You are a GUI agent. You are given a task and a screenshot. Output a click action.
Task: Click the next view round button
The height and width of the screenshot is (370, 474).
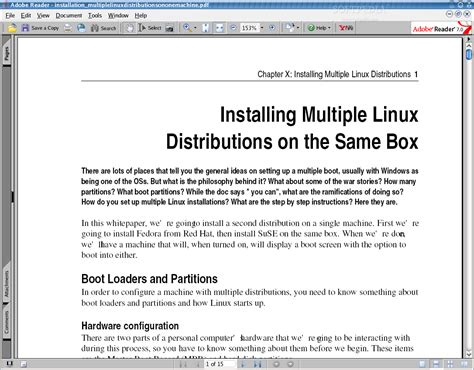[x=290, y=364]
